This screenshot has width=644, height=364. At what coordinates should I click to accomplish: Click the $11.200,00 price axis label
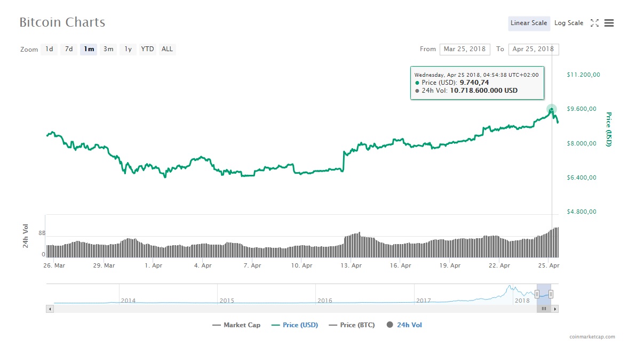click(583, 75)
